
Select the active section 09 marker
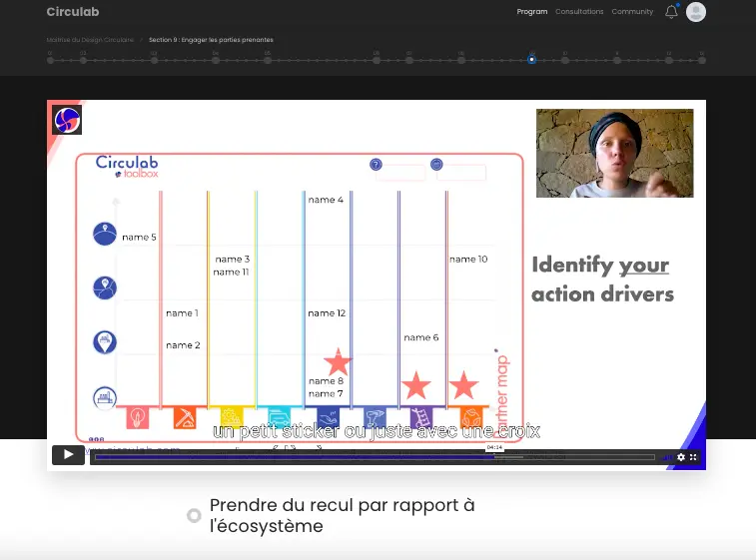[x=532, y=60]
